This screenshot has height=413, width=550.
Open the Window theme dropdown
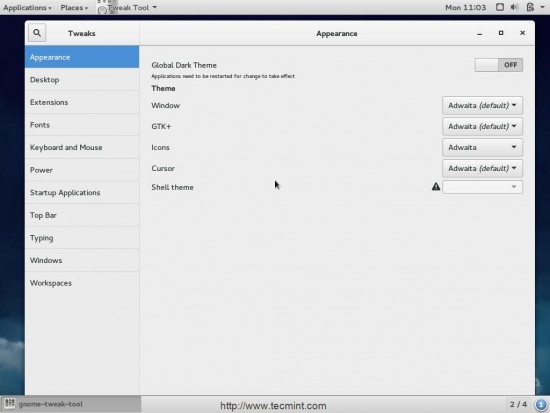click(482, 106)
